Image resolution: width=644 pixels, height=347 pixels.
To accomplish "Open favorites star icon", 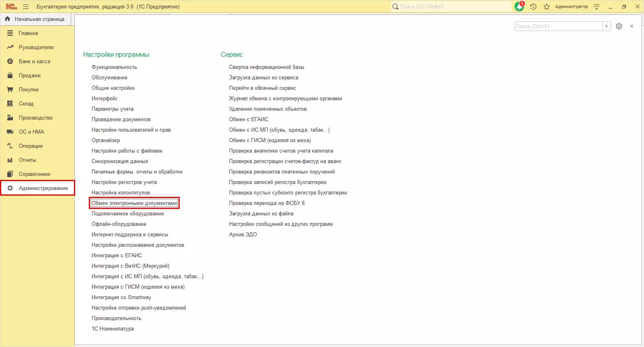I will click(x=546, y=6).
